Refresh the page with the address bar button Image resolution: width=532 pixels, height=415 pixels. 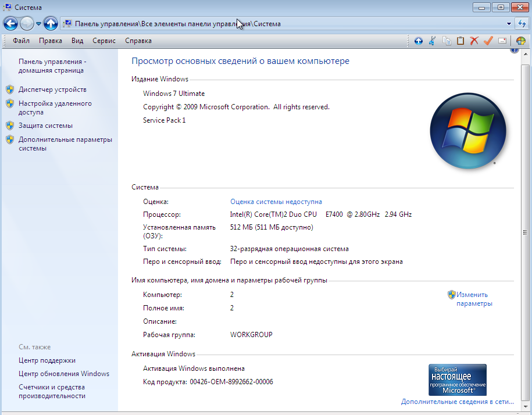click(522, 24)
